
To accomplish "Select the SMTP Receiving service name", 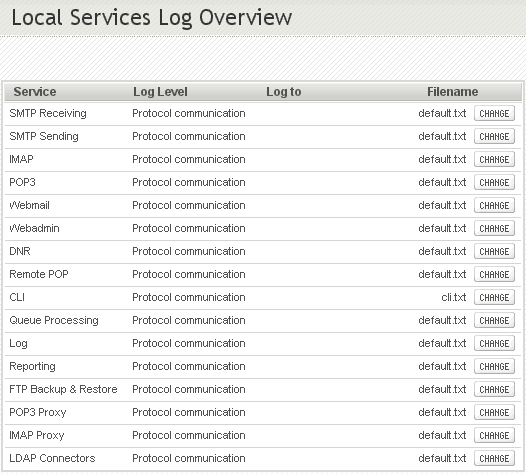I will 48,113.
